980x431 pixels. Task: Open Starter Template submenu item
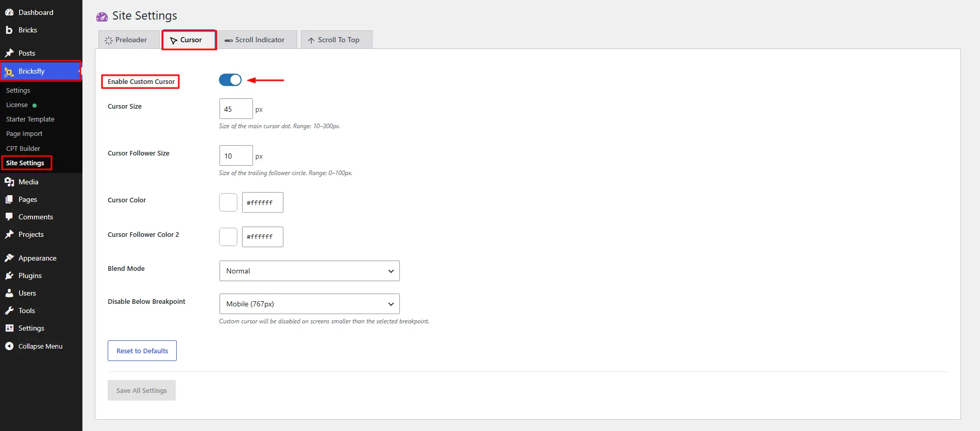click(x=30, y=119)
